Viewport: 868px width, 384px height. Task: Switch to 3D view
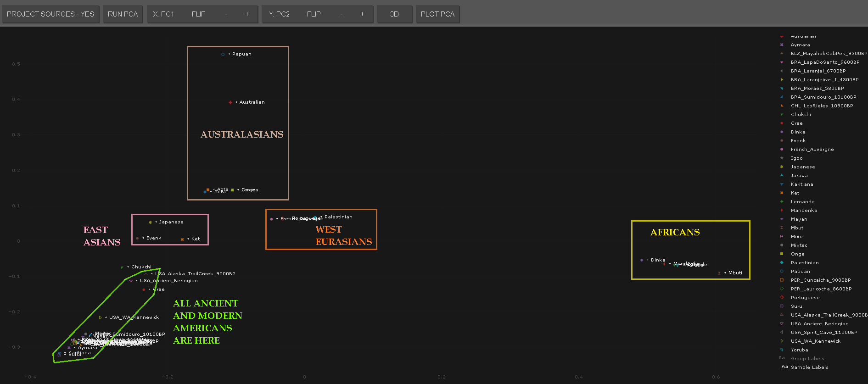tap(394, 14)
